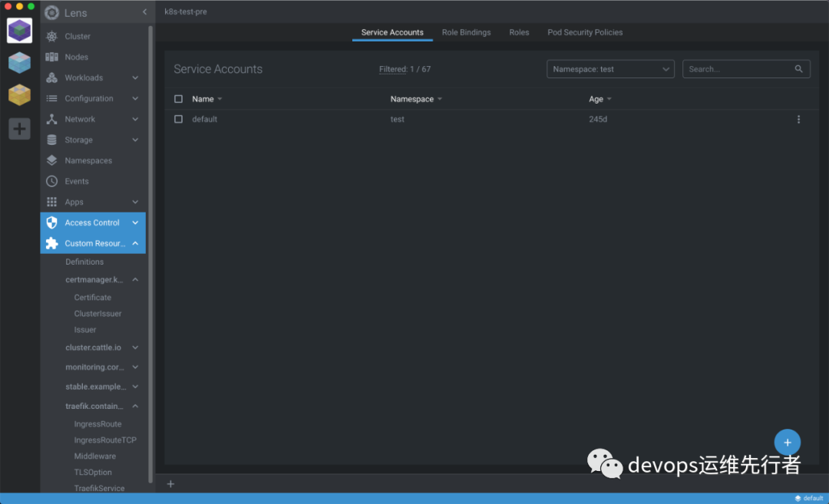Expand the Apps menu chevron

point(135,202)
